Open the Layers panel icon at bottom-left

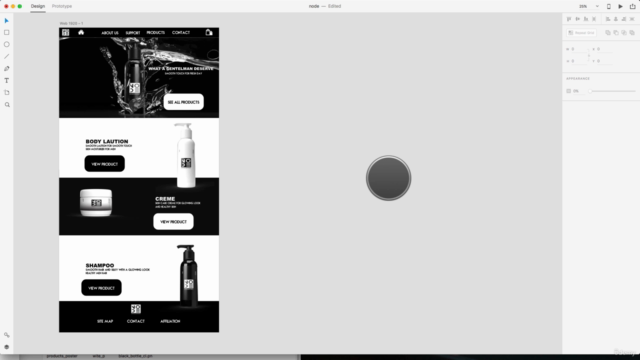tap(7, 347)
